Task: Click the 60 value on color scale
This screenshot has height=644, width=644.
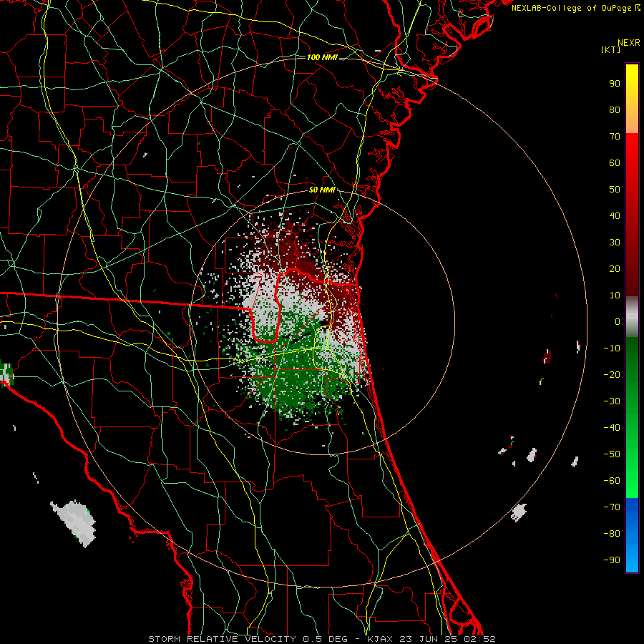Action: point(615,163)
